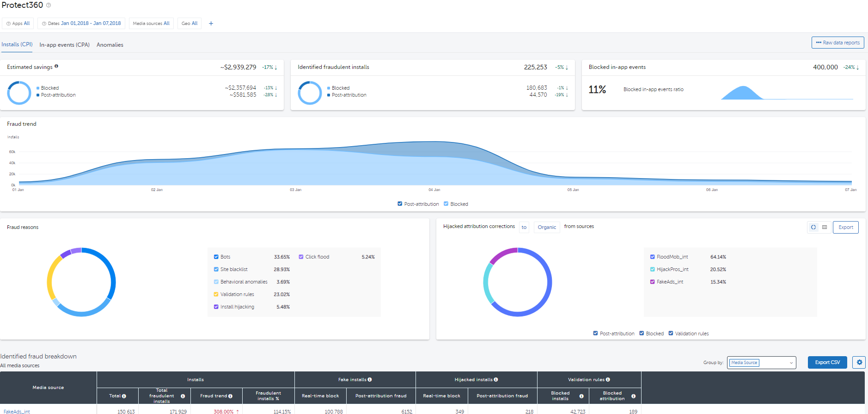
Task: Click the 11% blocked events ratio
Action: 597,89
